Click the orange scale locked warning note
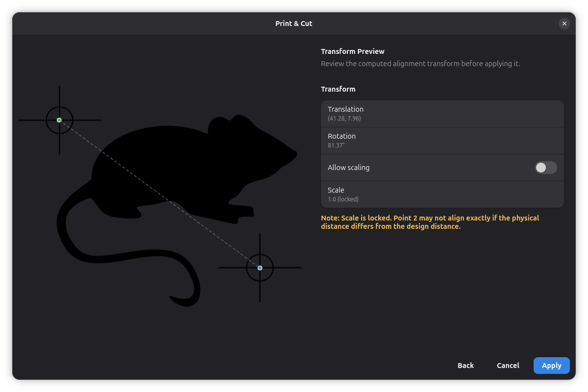Image resolution: width=588 pixels, height=392 pixels. tap(430, 222)
